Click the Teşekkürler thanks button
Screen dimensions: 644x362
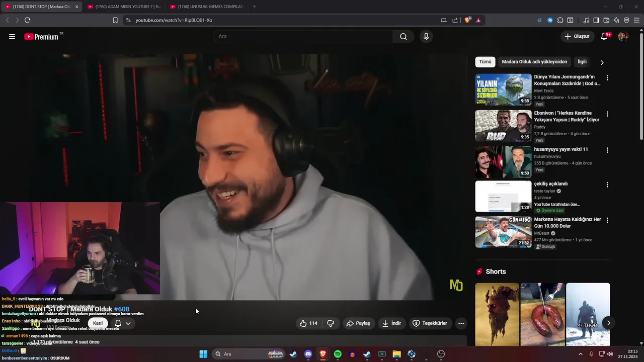[x=430, y=323]
